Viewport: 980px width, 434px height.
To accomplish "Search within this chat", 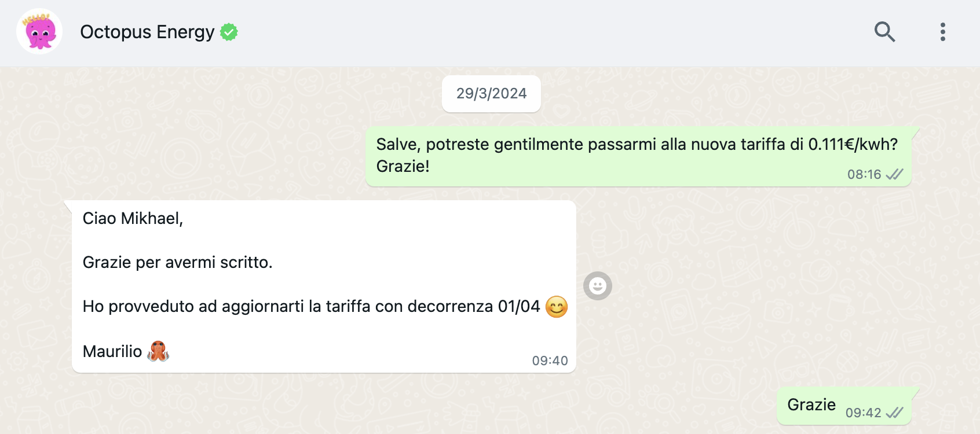I will point(884,32).
